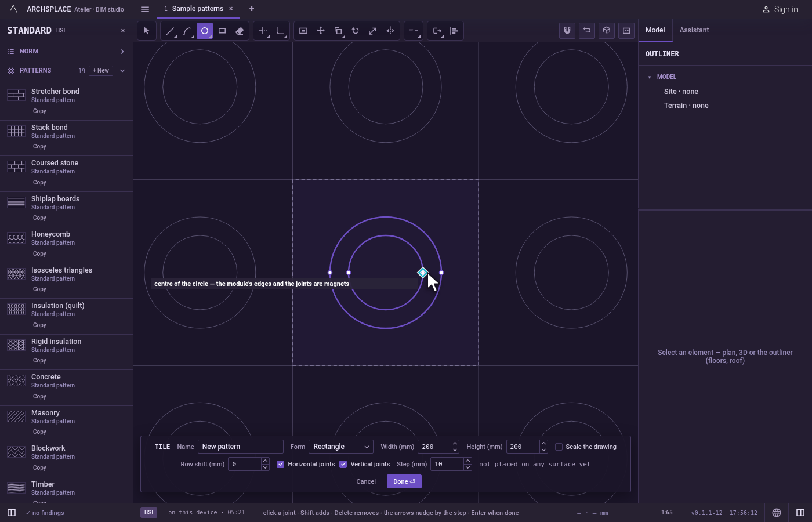Select the arrow pointer tool
Viewport: 812px width, 522px height.
coord(147,31)
